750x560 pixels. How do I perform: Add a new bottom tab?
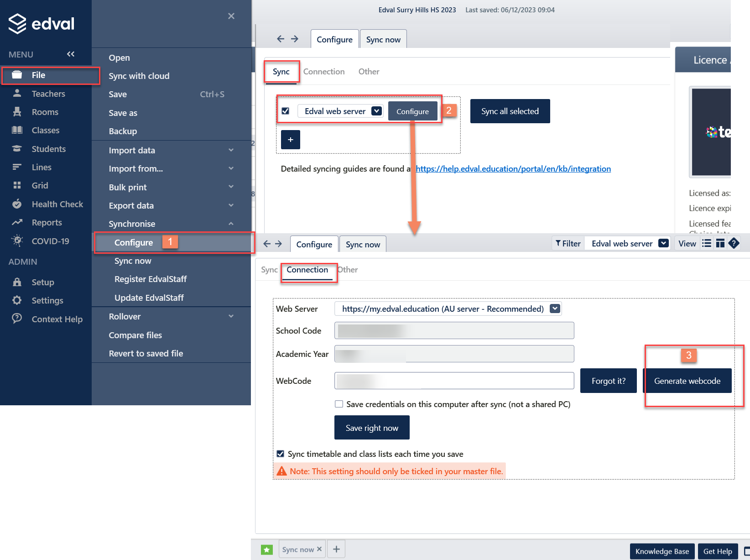(x=336, y=549)
